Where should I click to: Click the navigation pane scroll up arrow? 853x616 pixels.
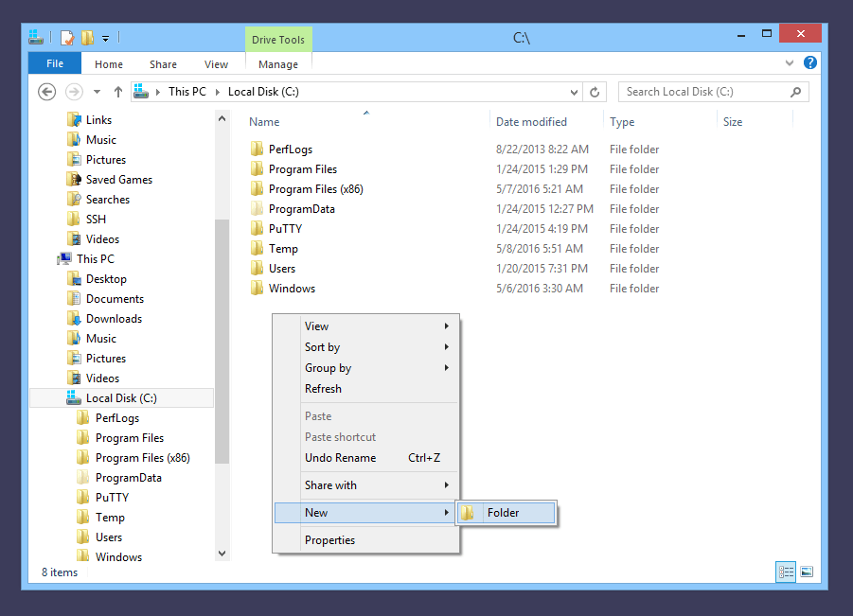222,118
